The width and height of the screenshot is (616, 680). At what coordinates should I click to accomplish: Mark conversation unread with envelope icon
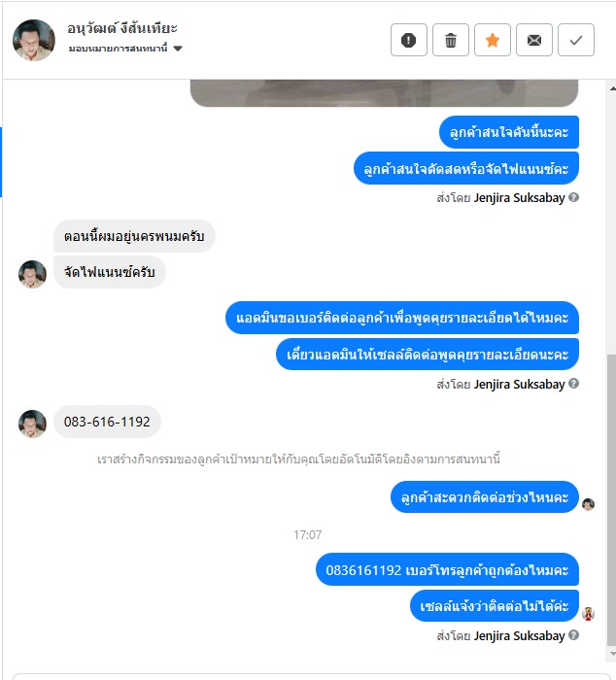point(534,40)
